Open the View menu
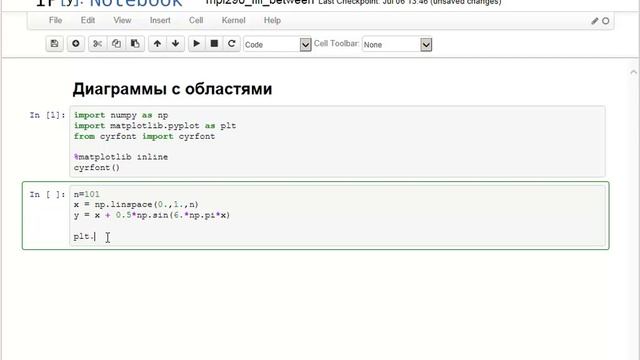The height and width of the screenshot is (360, 640). tap(122, 20)
